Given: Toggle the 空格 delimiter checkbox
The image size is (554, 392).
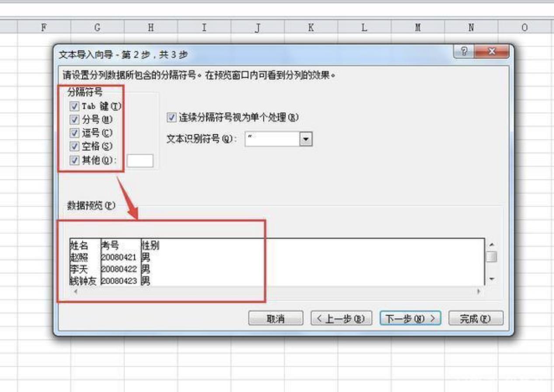Looking at the screenshot, I should click(74, 146).
